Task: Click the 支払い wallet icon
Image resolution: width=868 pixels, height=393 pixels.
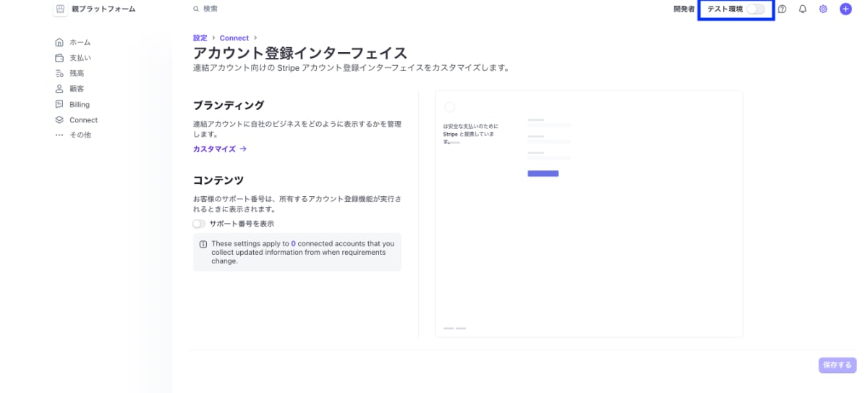Action: pyautogui.click(x=60, y=58)
